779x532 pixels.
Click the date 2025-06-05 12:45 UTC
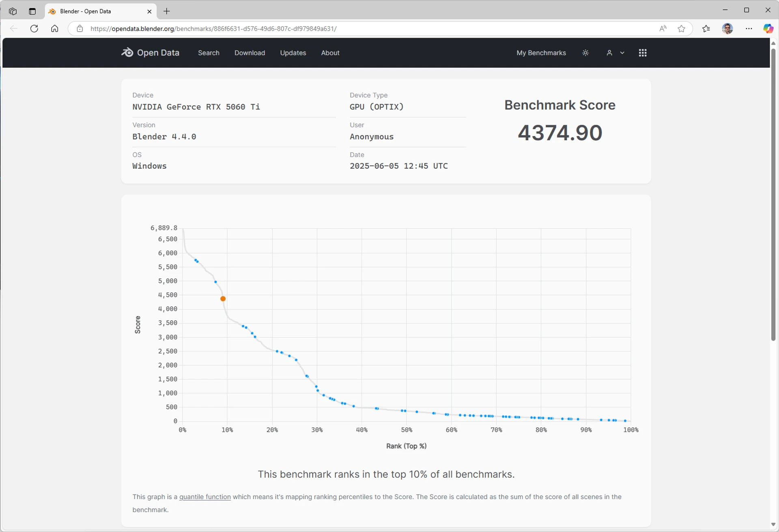399,166
